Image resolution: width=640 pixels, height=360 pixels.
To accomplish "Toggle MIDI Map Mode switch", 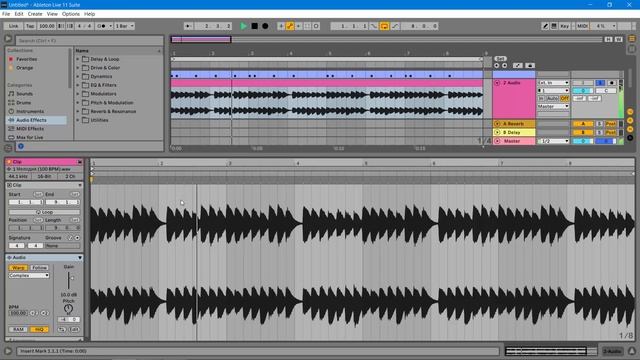I will [x=582, y=26].
